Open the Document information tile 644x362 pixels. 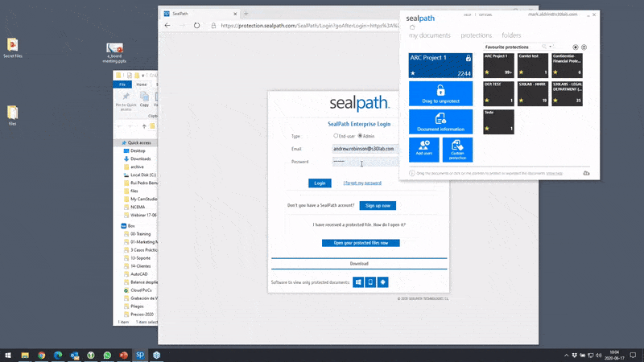click(440, 121)
